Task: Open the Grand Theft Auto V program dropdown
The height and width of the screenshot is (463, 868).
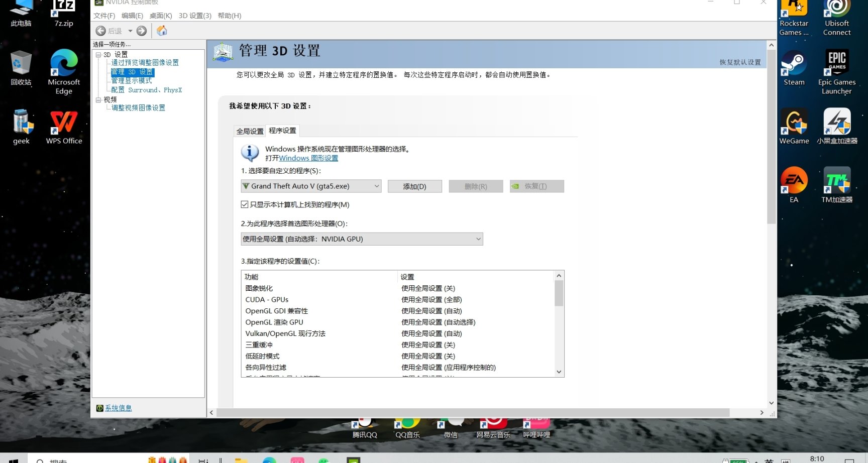Action: (311, 186)
